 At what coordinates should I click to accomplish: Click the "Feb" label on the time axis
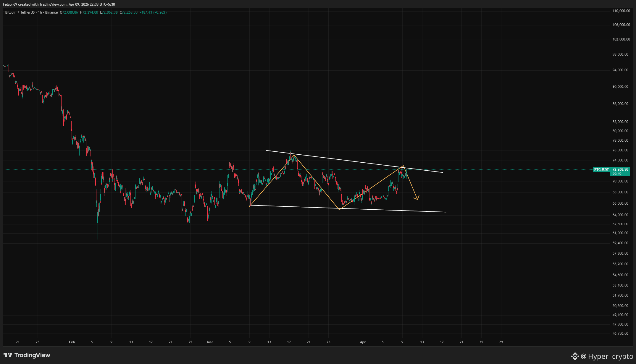point(72,342)
